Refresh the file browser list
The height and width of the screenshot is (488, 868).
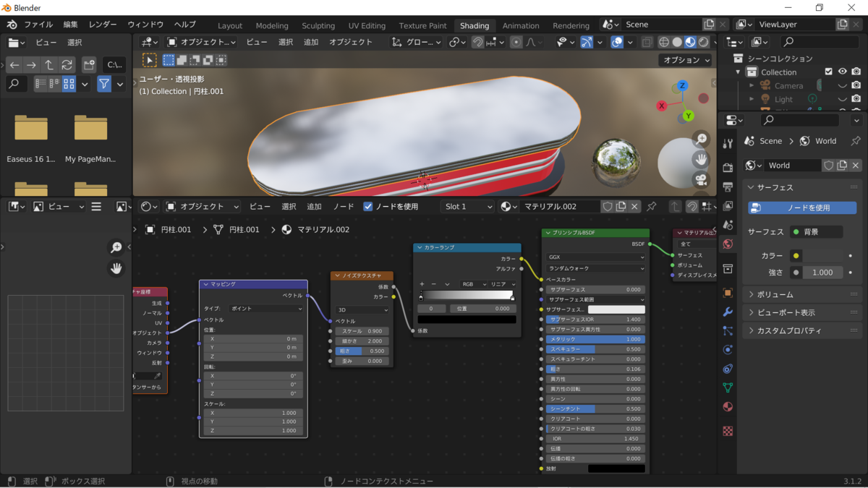(67, 65)
